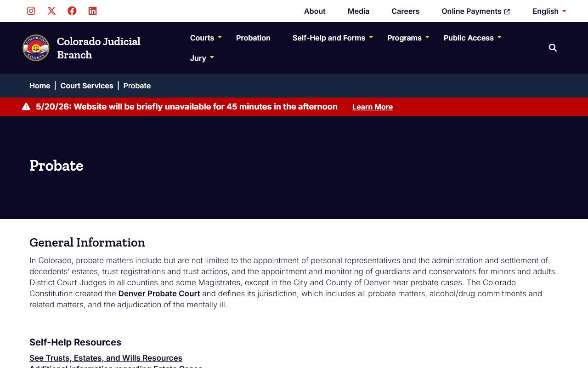Screen dimensions: 588x368
Task: Click external link icon beside Online Payments
Action: coord(507,11)
